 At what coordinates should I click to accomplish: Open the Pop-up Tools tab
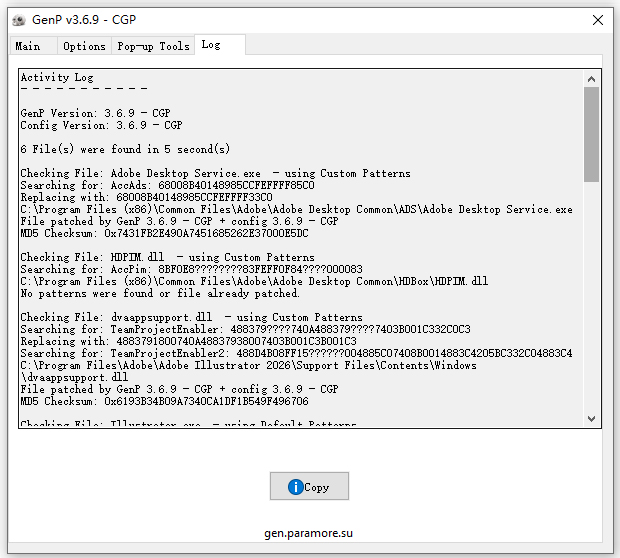pyautogui.click(x=153, y=46)
